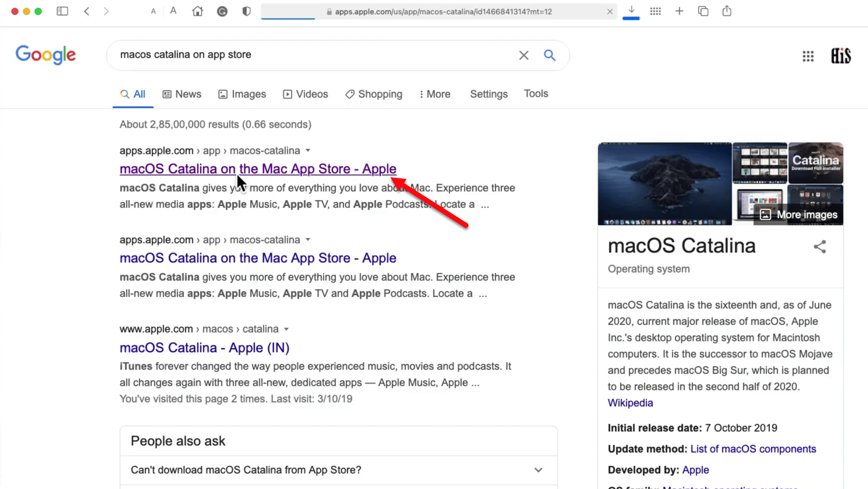Viewport: 868px width, 489px height.
Task: Show Safari tab overview
Action: 703,11
